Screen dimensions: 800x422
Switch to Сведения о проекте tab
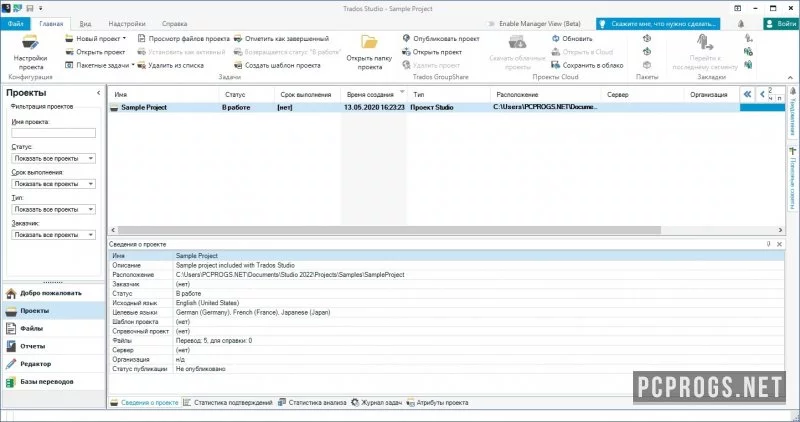[144, 403]
